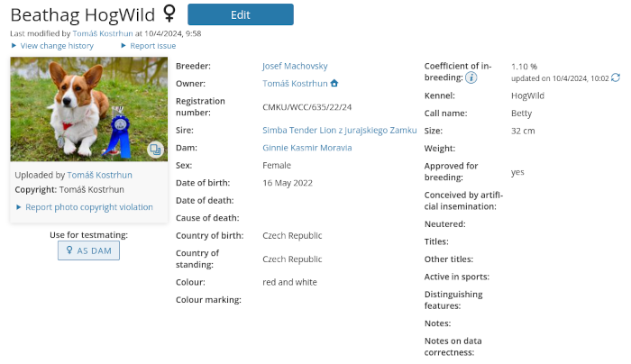Expand View change history
Viewport: 631px width, 364px height.
tap(52, 46)
